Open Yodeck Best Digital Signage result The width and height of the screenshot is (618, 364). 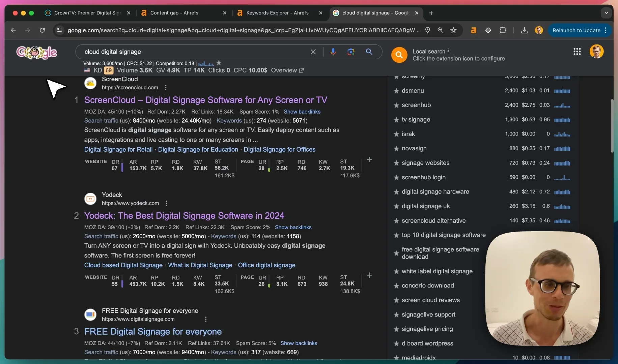click(184, 216)
